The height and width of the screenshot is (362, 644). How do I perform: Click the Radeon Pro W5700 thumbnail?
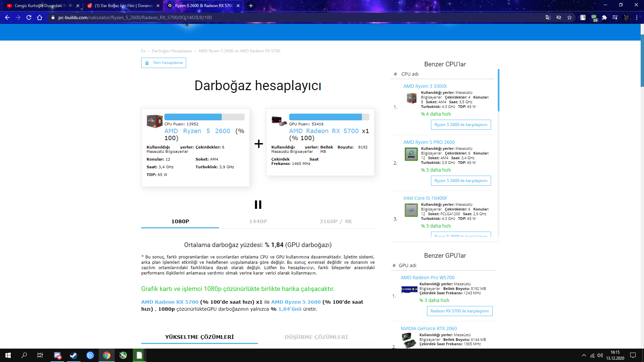[410, 289]
